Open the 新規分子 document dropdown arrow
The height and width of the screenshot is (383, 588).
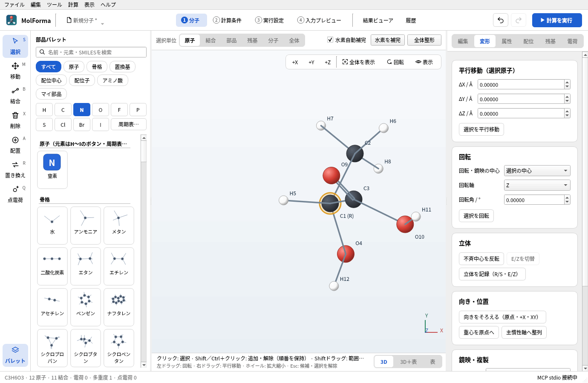click(102, 23)
